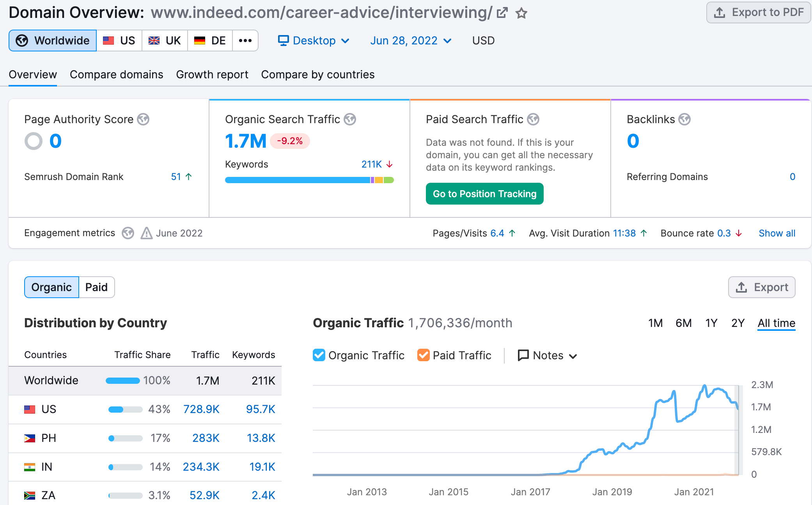Image resolution: width=812 pixels, height=505 pixels.
Task: Set chart range to 2Y
Action: pyautogui.click(x=738, y=323)
